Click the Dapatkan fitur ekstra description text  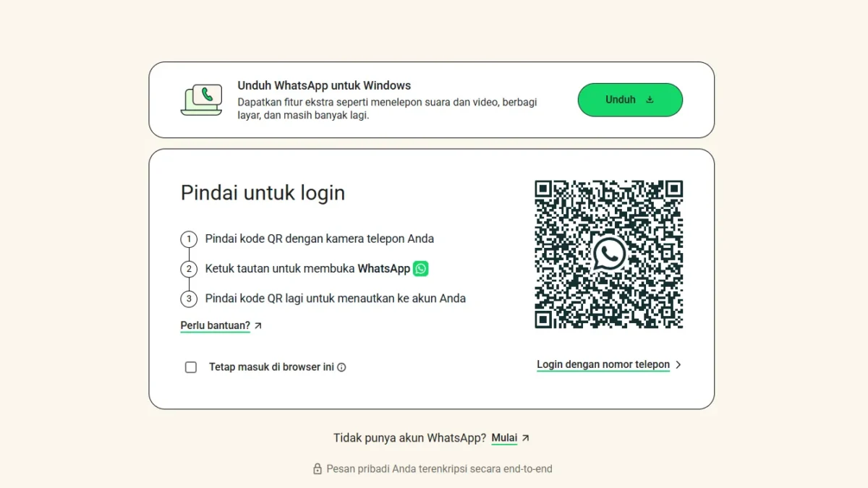[387, 109]
